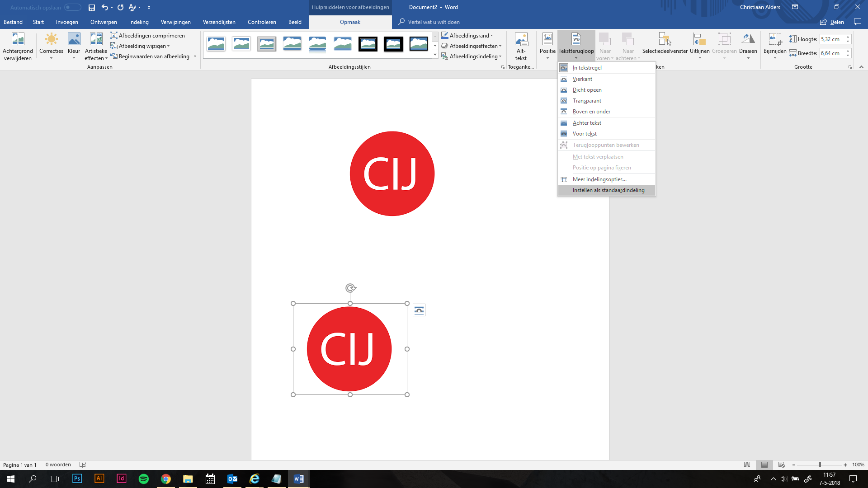Select Achter tekst menu entry

[587, 123]
